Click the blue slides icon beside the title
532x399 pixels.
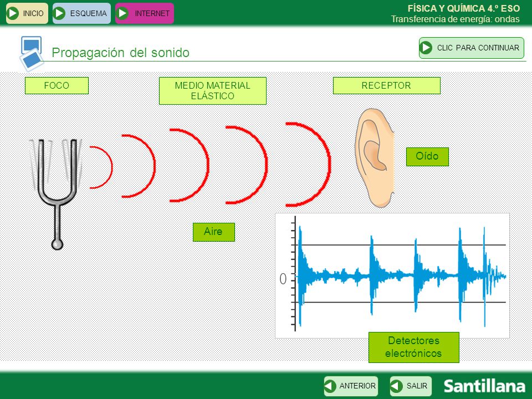[32, 54]
